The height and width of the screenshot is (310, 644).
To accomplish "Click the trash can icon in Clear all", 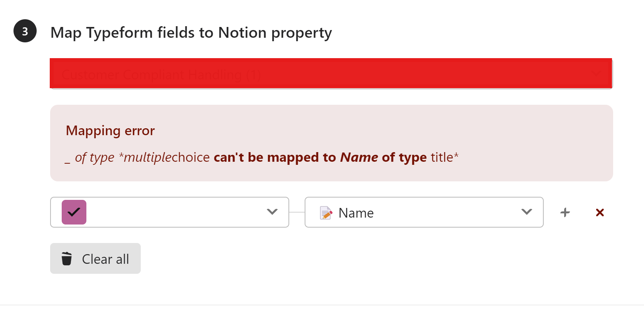I will 67,259.
